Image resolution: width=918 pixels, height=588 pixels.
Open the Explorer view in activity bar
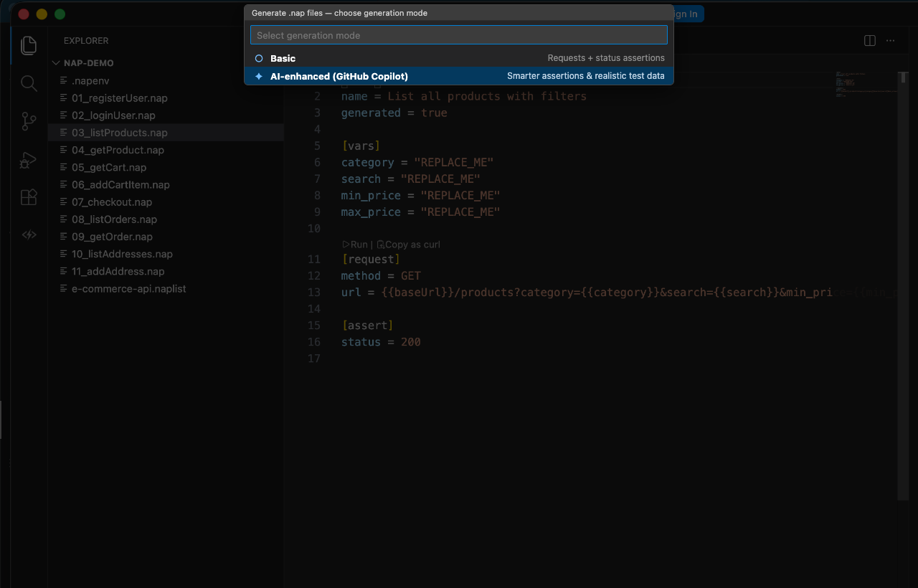(29, 45)
